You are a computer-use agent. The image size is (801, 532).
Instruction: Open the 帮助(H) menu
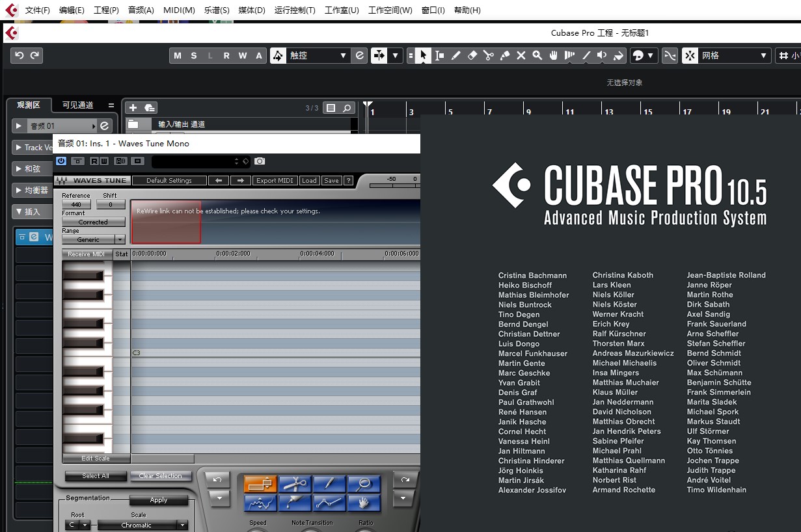click(x=467, y=10)
